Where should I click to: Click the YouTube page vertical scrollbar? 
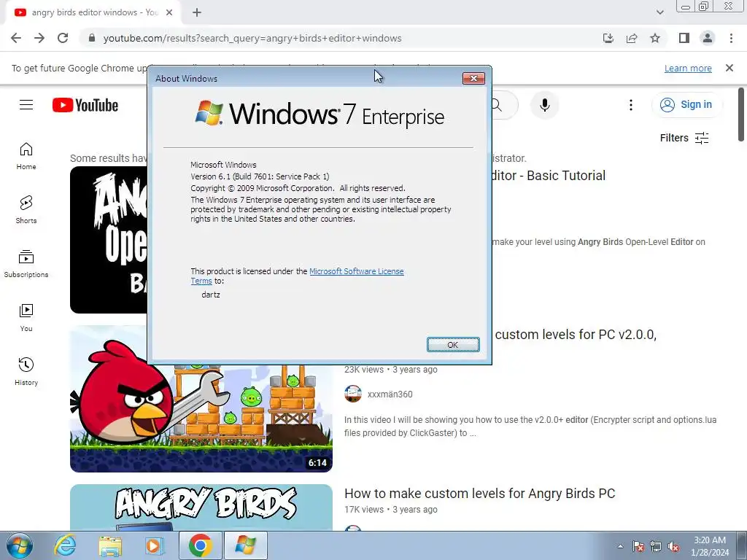point(741,114)
